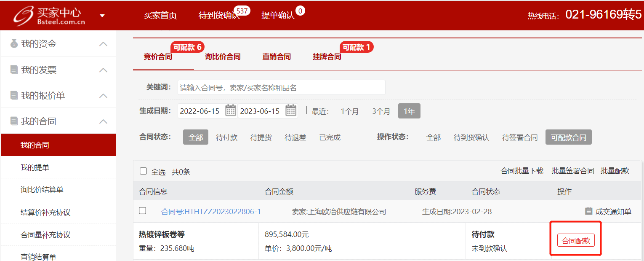Open 待到货确认 in the top menu

pyautogui.click(x=218, y=16)
